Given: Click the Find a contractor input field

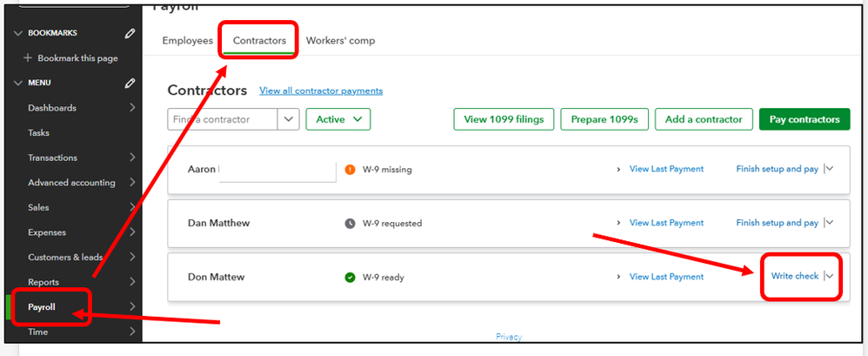Looking at the screenshot, I should [x=223, y=119].
